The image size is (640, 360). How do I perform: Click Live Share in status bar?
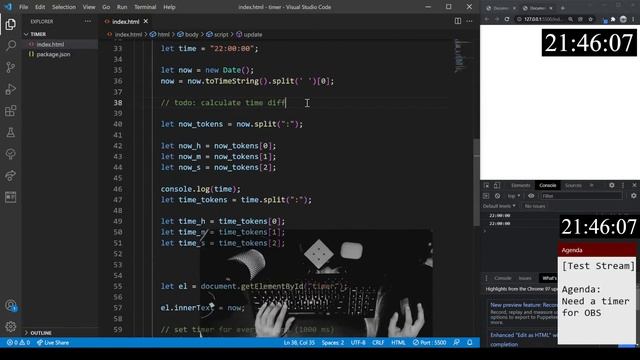(x=53, y=342)
